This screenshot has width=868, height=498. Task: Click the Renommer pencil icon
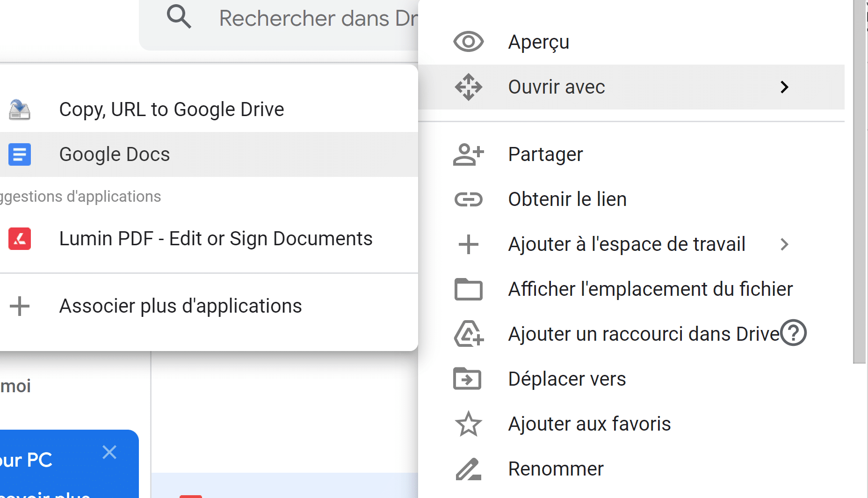pos(468,469)
